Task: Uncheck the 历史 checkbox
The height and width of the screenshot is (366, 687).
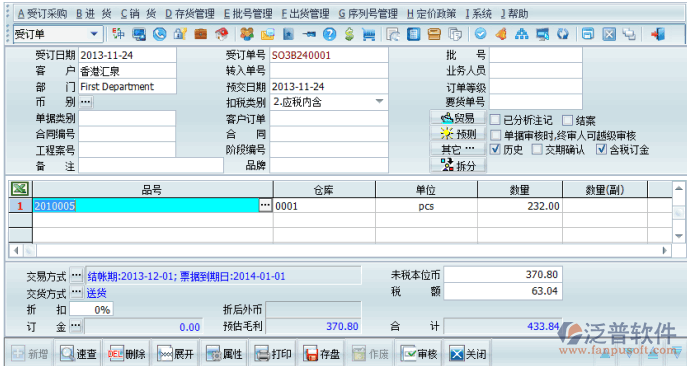Action: click(495, 149)
